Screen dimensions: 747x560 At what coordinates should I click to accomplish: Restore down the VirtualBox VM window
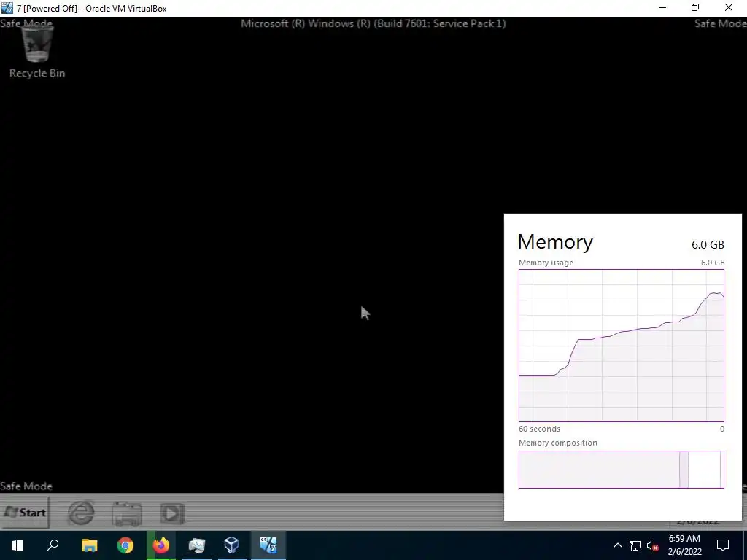695,8
